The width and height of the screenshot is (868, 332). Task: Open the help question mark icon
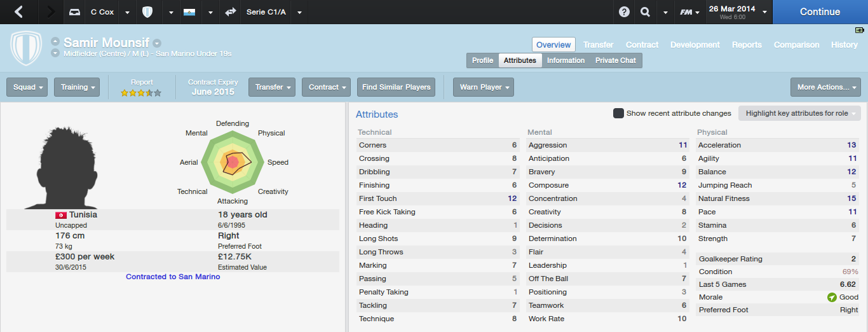(624, 12)
